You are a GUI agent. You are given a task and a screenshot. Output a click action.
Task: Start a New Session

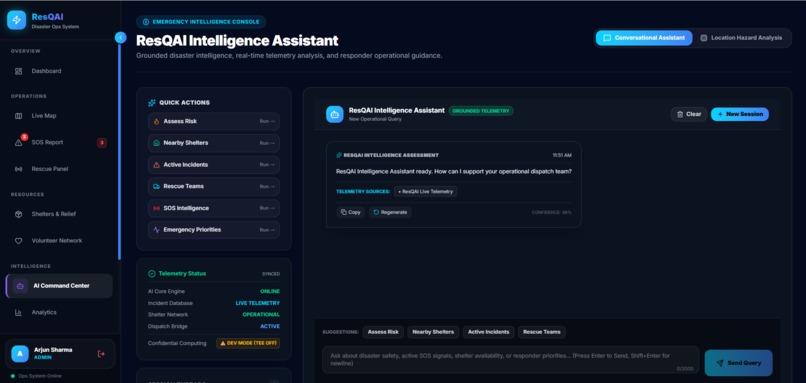(x=740, y=114)
